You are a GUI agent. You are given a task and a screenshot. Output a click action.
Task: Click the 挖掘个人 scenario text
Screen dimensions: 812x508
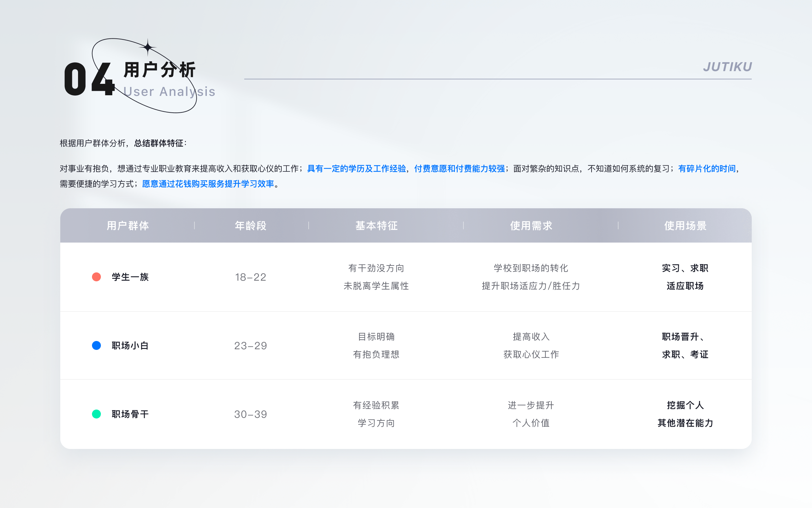click(685, 405)
